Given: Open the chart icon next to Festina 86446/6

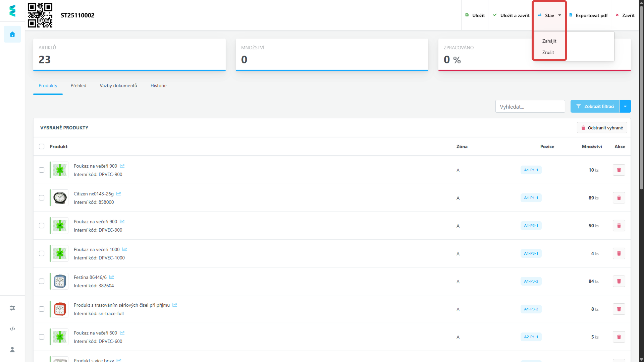Looking at the screenshot, I should [x=112, y=277].
